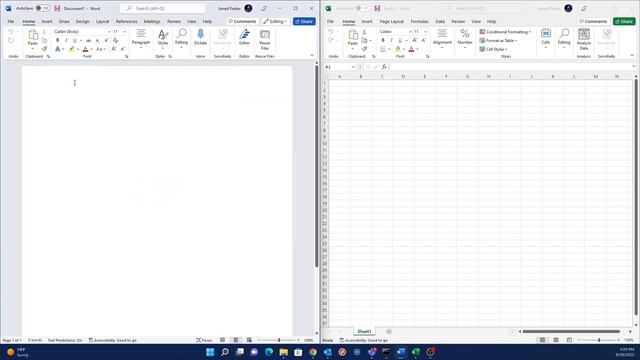
Task: Add a new sheet in Excel
Action: pos(389,331)
